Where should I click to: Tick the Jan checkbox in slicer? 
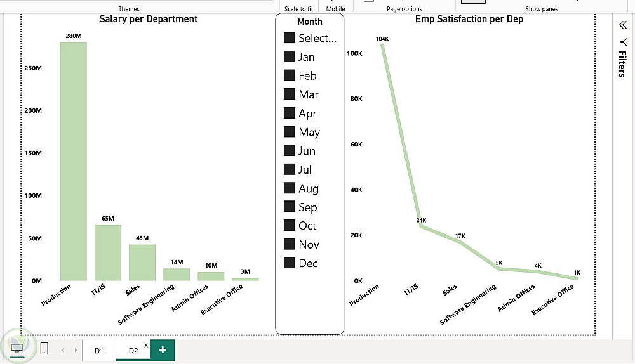[289, 56]
